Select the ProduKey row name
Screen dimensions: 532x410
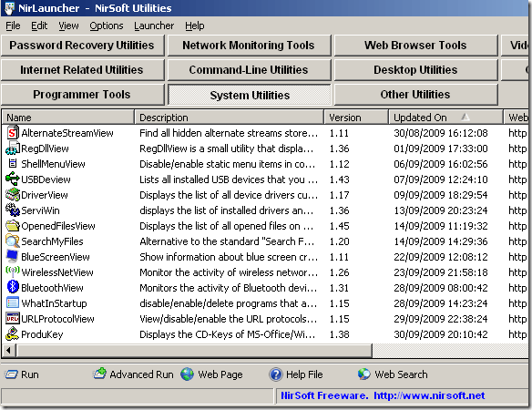42,334
